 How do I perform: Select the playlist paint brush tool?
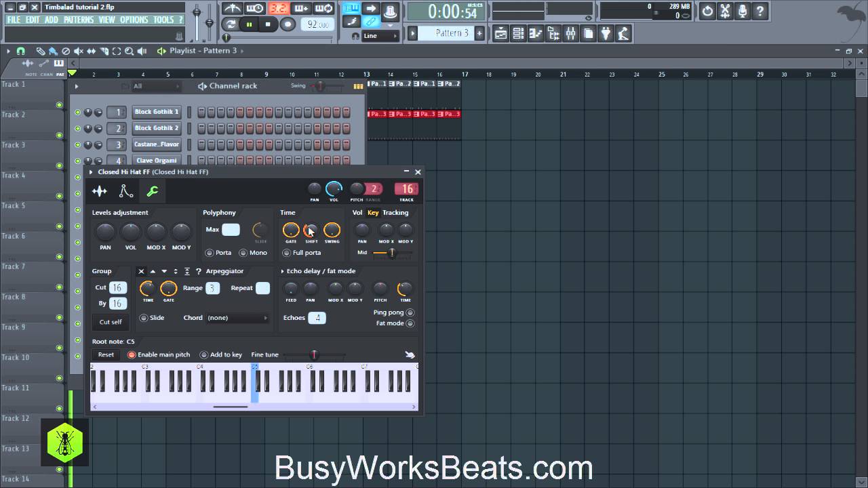tap(54, 51)
